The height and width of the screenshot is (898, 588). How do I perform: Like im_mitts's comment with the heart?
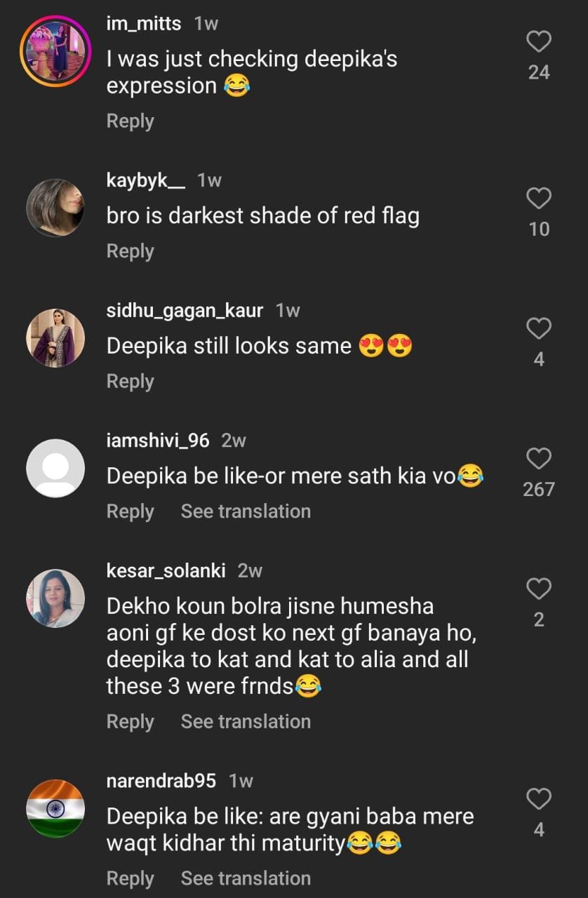538,42
